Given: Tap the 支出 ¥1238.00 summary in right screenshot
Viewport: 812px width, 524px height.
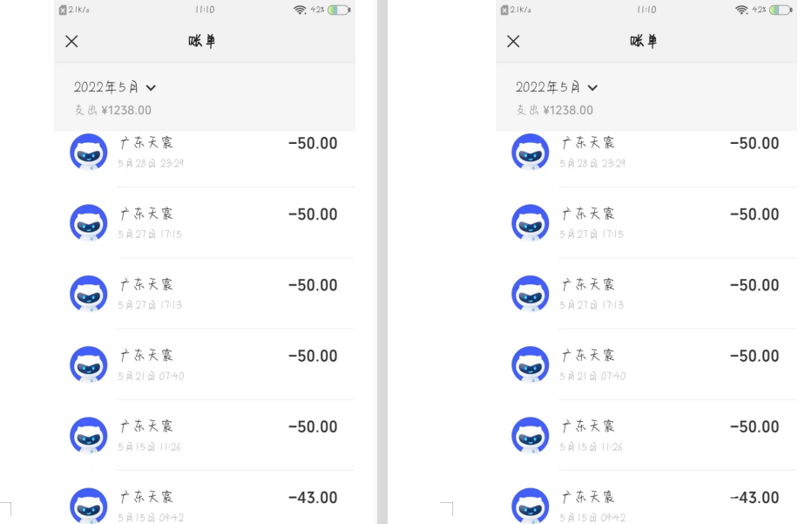Looking at the screenshot, I should [x=555, y=110].
